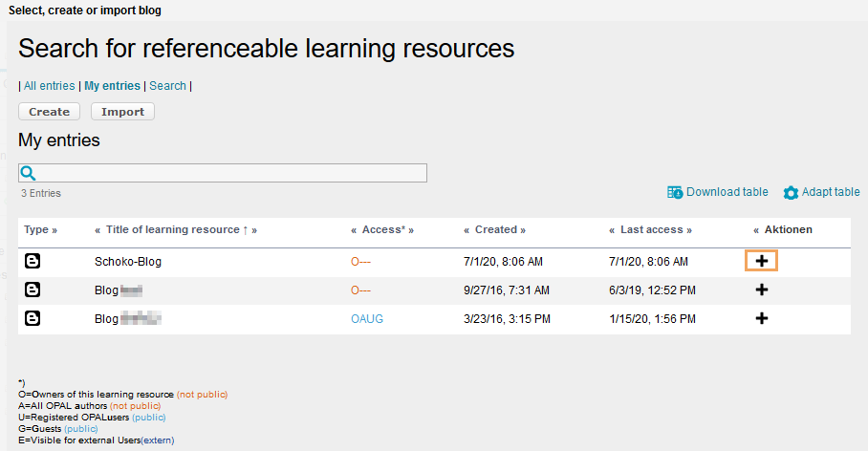Click the blog type icon in the second row

(33, 290)
